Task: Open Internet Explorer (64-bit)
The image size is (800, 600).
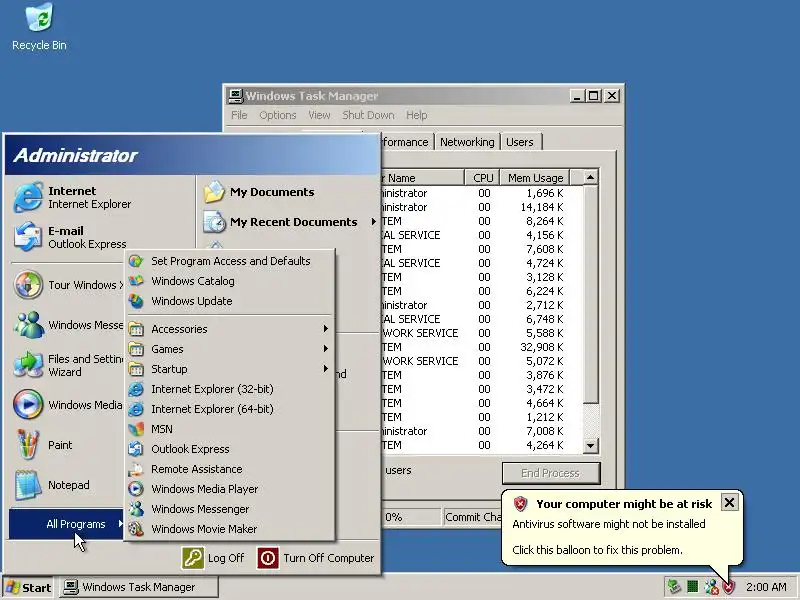Action: 230,409
